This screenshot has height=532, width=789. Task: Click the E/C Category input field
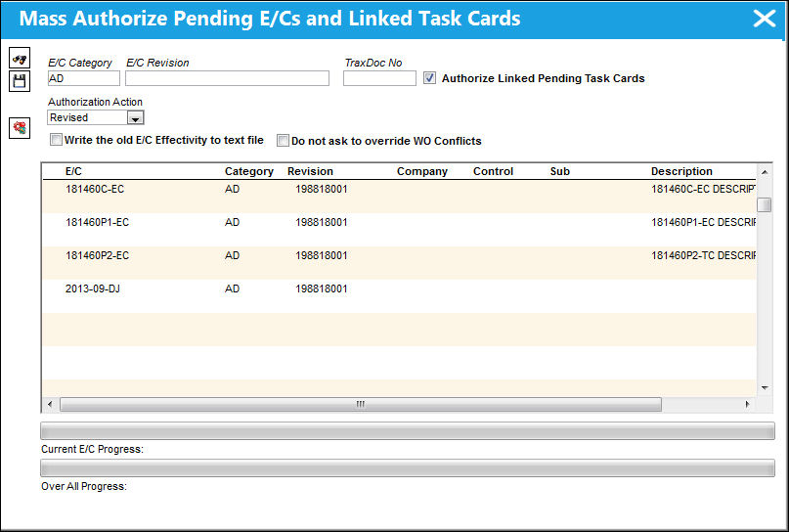[x=84, y=78]
